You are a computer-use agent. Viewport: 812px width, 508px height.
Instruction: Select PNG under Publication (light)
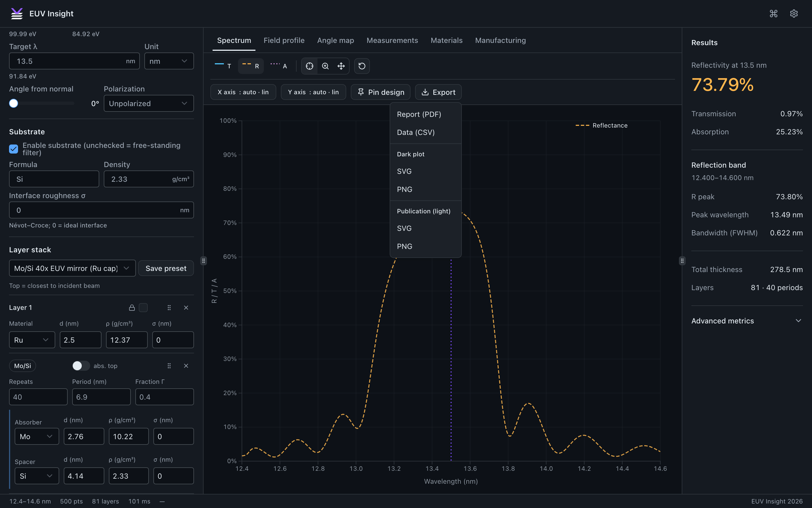coord(425,246)
